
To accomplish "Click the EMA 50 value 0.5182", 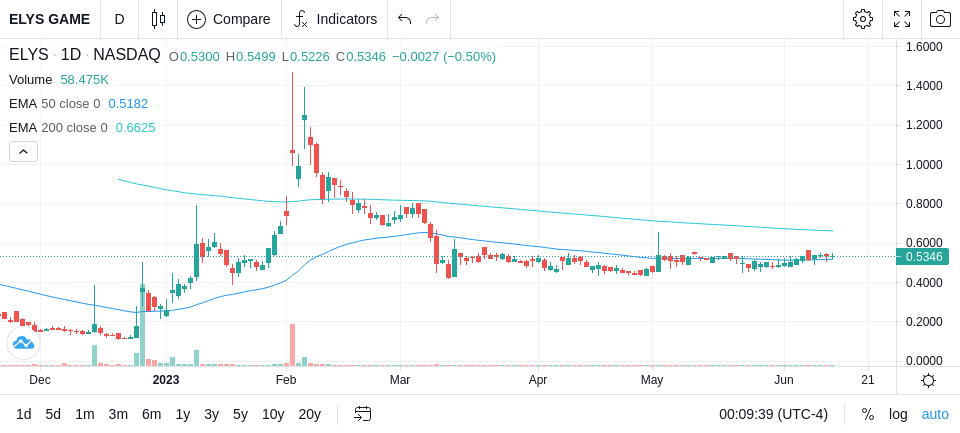I will point(128,104).
